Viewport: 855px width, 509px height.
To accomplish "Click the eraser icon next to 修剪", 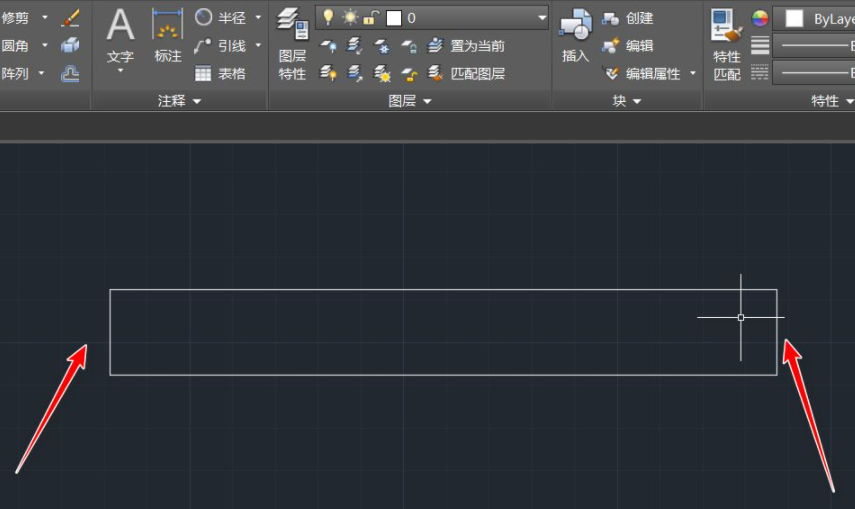I will (70, 18).
